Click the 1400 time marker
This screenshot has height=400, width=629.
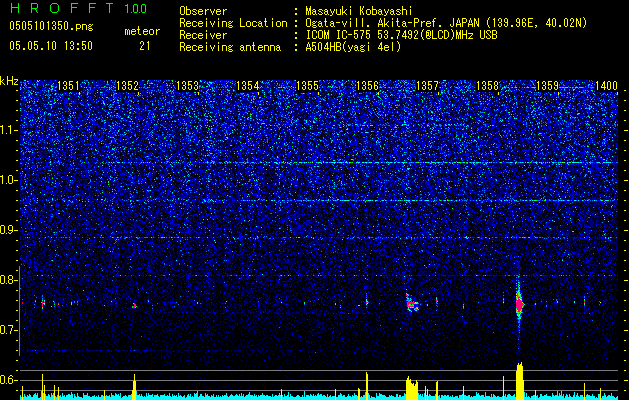[x=606, y=85]
